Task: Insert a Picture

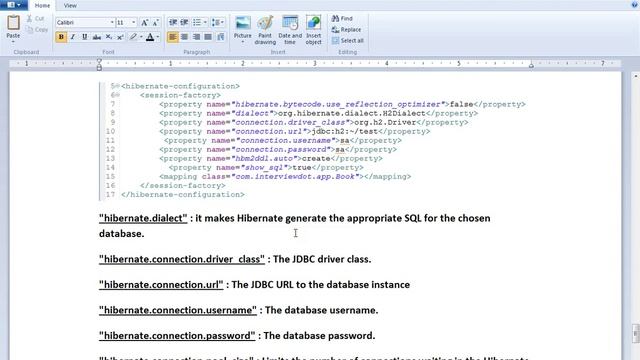Action: (242, 27)
